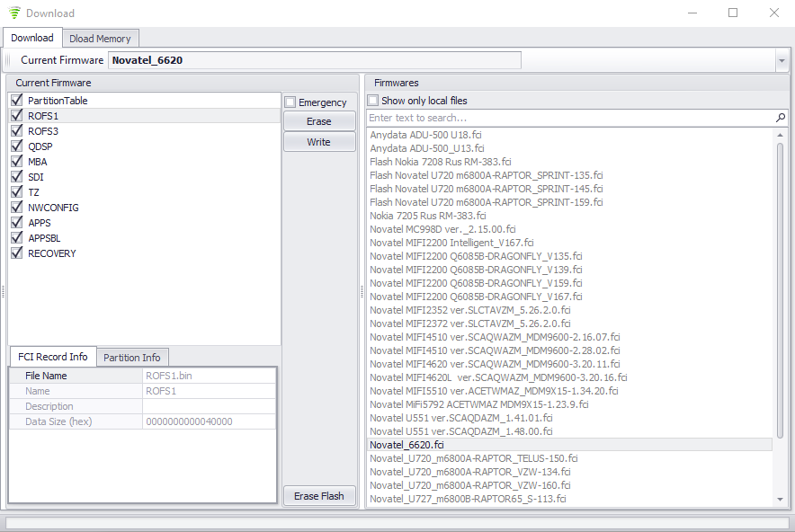Open the Current Firmware toolbar dropdown arrow

pyautogui.click(x=782, y=61)
